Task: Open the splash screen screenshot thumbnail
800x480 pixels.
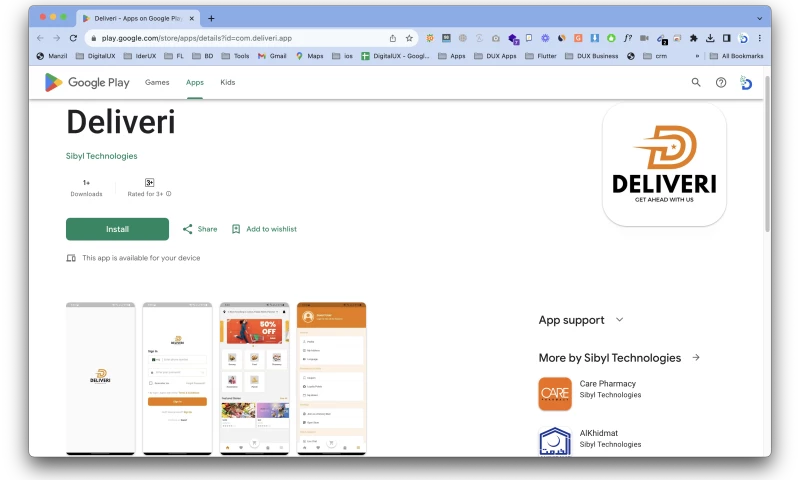Action: 101,378
